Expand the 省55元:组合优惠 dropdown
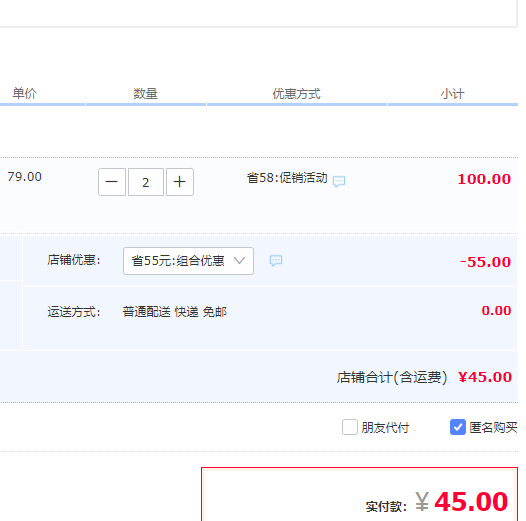This screenshot has height=521, width=526. click(x=188, y=261)
